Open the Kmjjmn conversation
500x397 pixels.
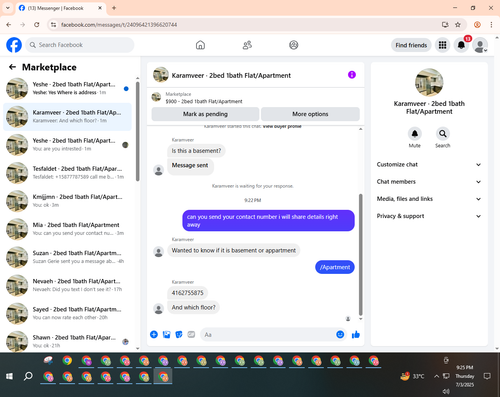click(67, 201)
